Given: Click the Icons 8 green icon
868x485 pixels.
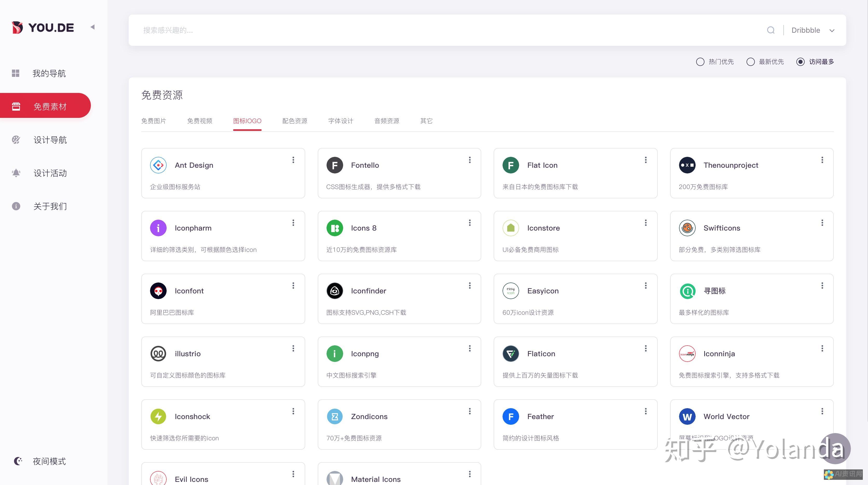Looking at the screenshot, I should coord(335,228).
